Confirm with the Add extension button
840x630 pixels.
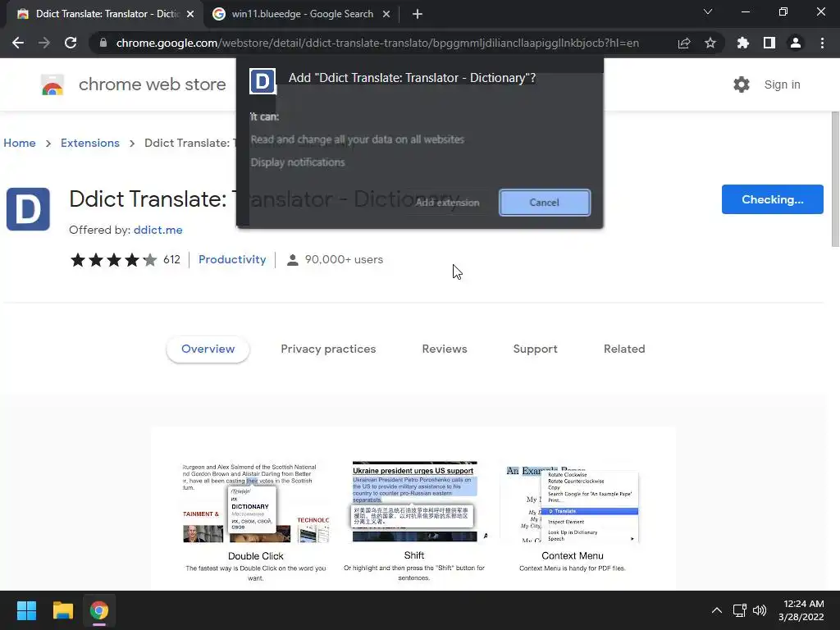pos(447,203)
